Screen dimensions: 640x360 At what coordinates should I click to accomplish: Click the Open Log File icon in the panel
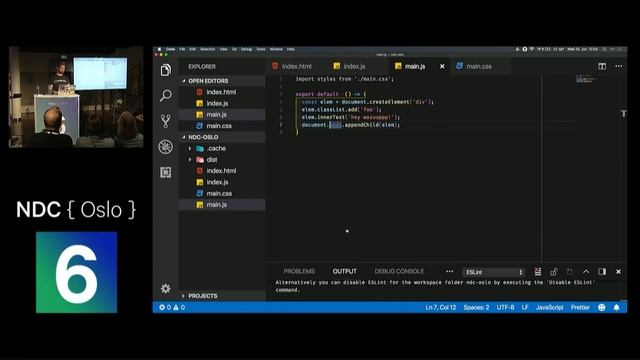tap(570, 272)
